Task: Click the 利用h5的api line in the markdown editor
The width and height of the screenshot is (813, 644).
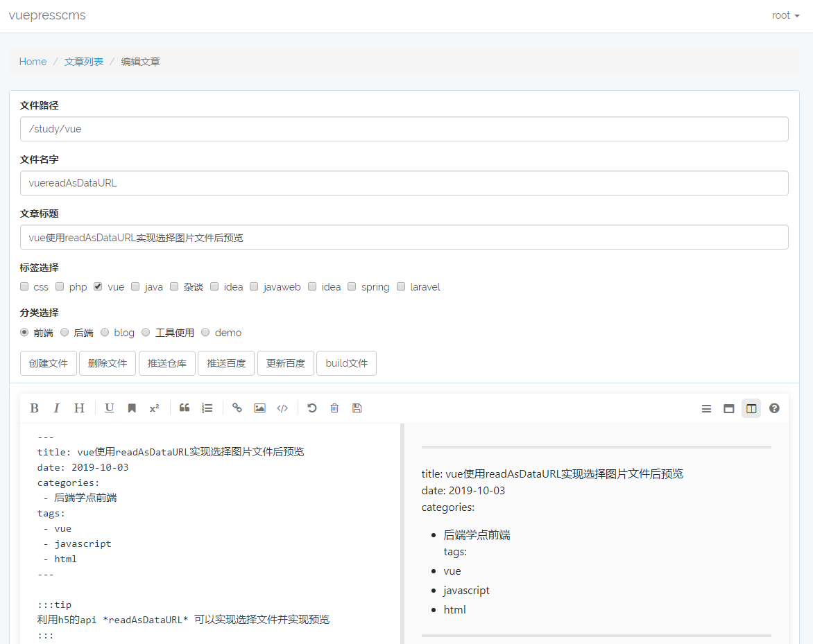Action: click(183, 620)
